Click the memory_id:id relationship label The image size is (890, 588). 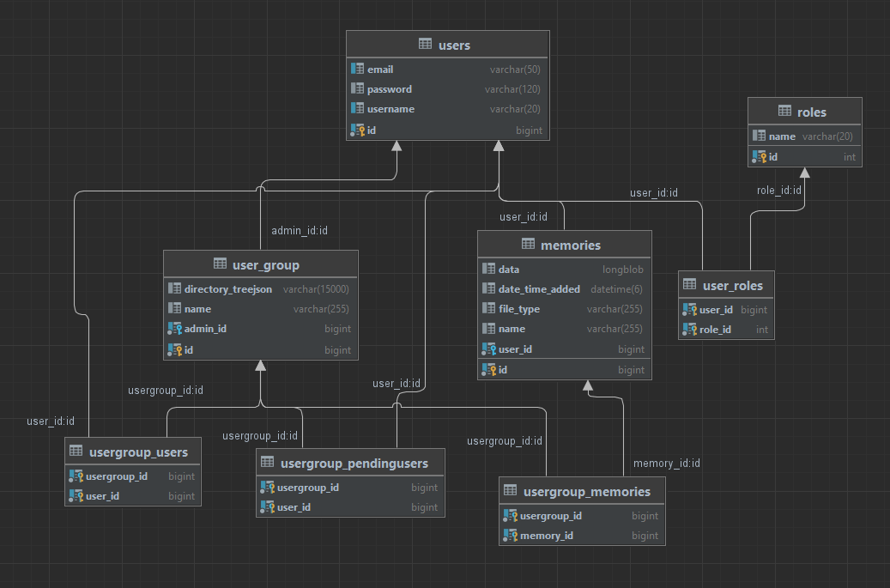tap(666, 464)
